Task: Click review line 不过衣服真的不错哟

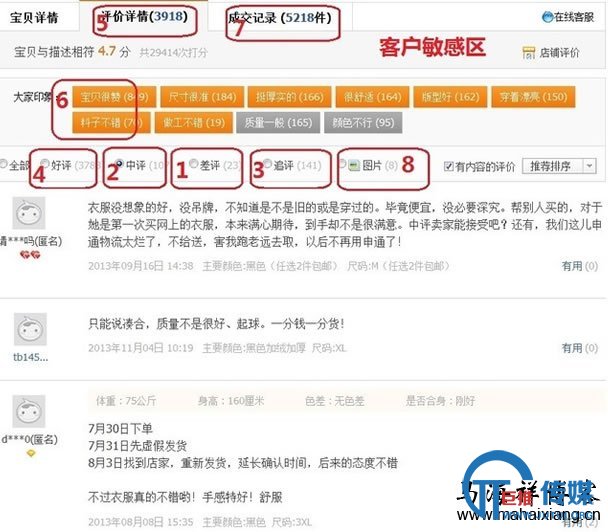Action: (x=185, y=497)
